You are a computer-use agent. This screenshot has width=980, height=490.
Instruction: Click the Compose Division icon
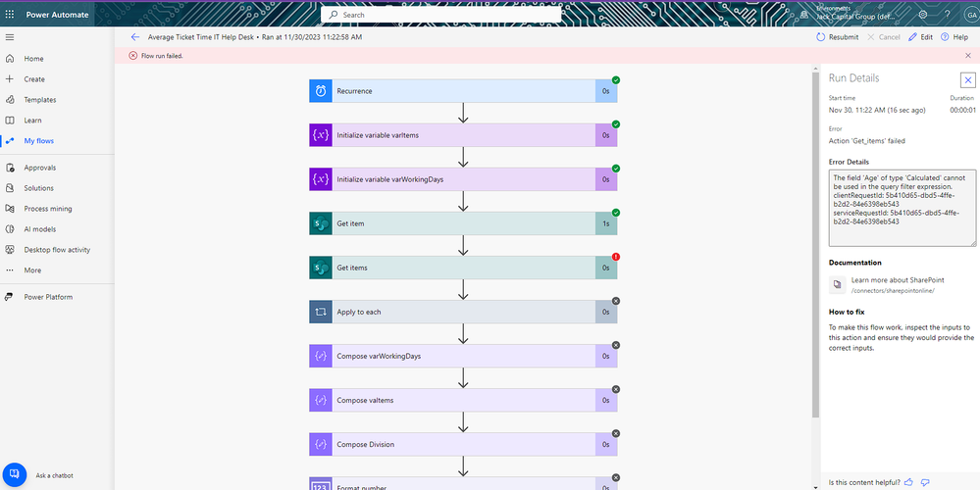click(321, 445)
